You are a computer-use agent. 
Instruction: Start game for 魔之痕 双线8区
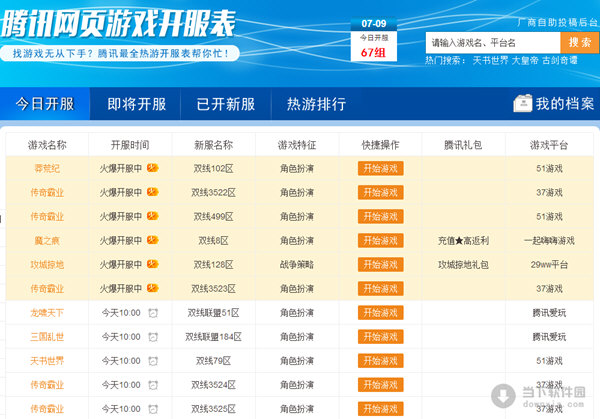tap(380, 240)
